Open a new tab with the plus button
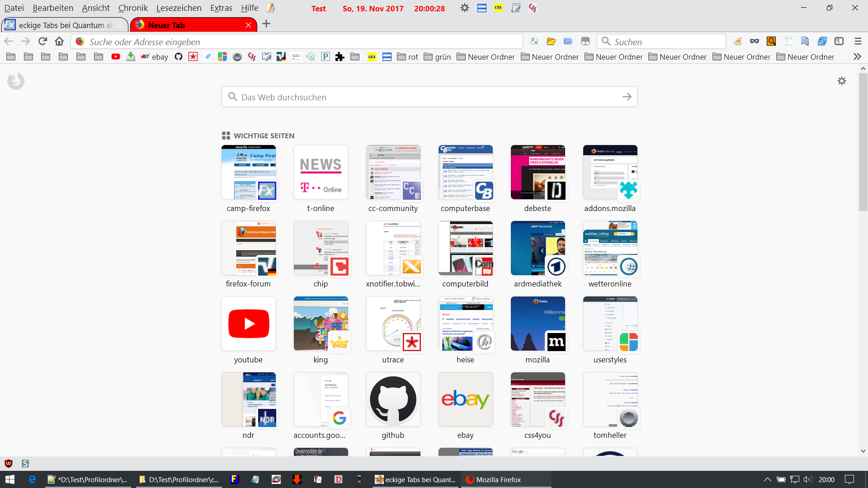The height and width of the screenshot is (488, 868). tap(266, 24)
